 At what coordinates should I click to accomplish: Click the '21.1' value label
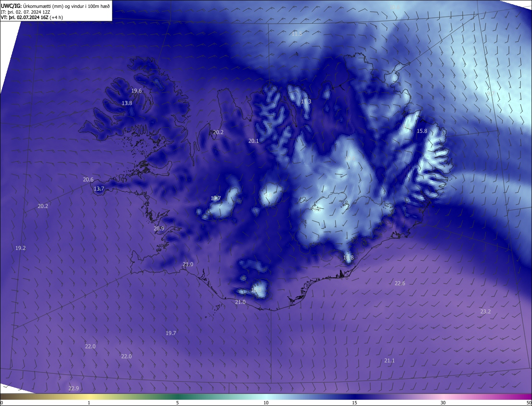point(389,361)
